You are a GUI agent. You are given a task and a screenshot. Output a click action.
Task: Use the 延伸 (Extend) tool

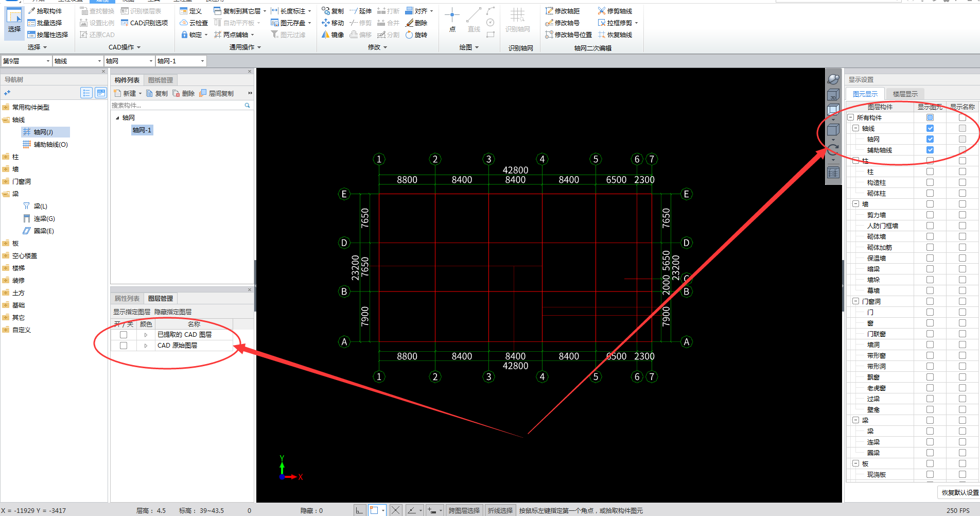click(x=360, y=11)
